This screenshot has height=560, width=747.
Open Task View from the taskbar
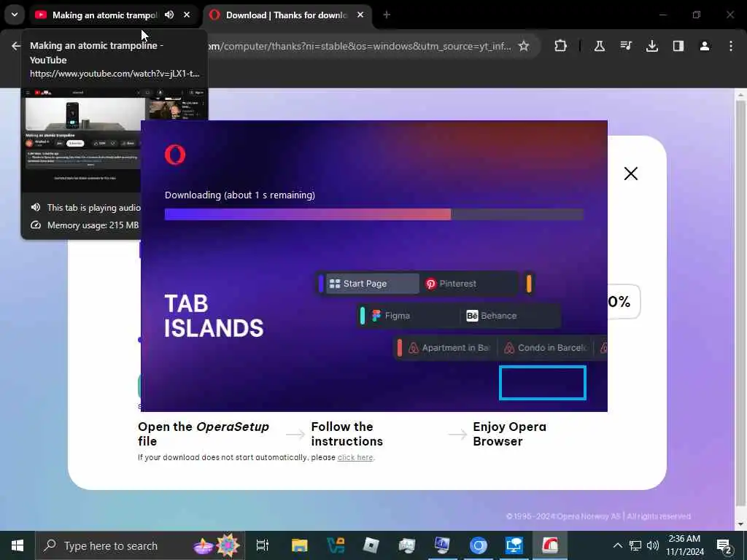(x=263, y=545)
